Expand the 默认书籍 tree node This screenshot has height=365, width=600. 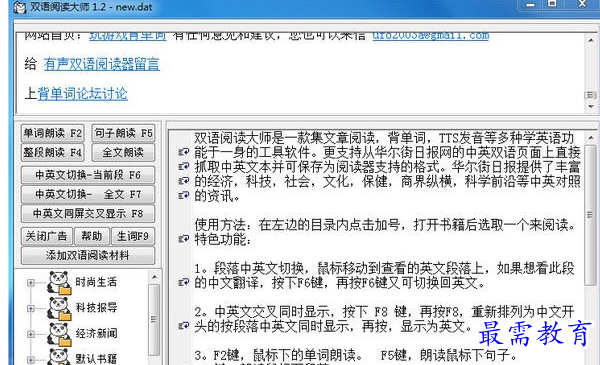coord(31,359)
